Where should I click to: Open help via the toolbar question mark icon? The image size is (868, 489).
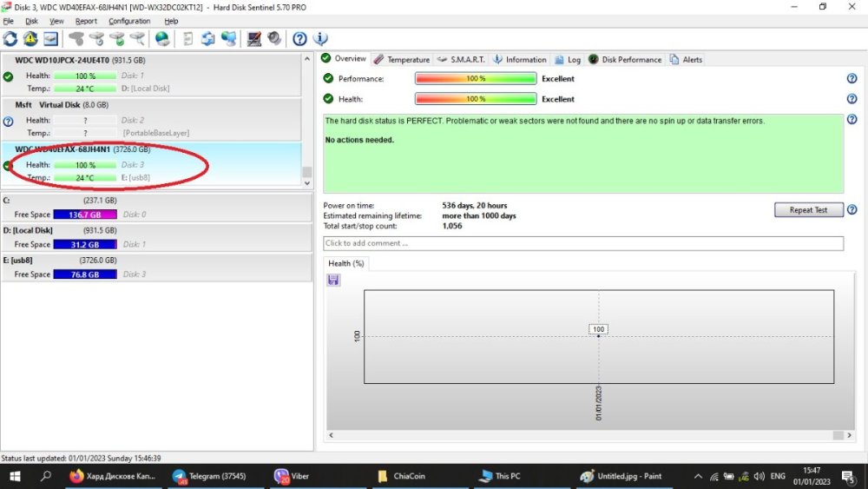point(299,39)
